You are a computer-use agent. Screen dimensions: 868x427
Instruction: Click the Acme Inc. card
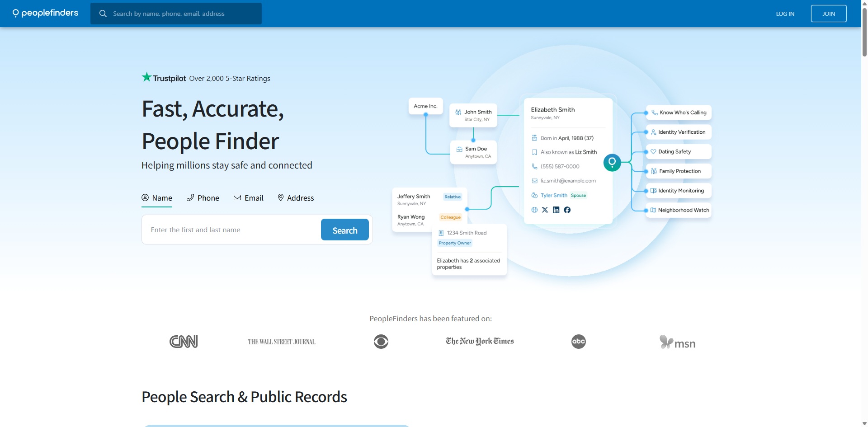point(425,106)
